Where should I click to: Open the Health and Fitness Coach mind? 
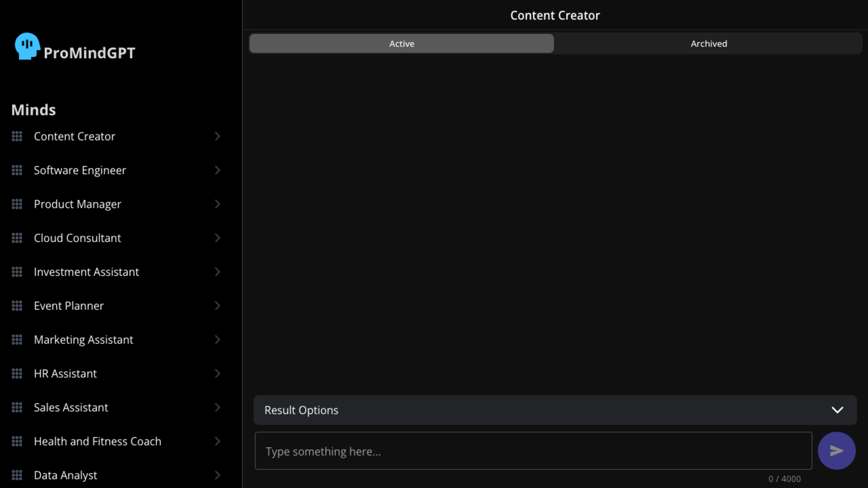97,441
